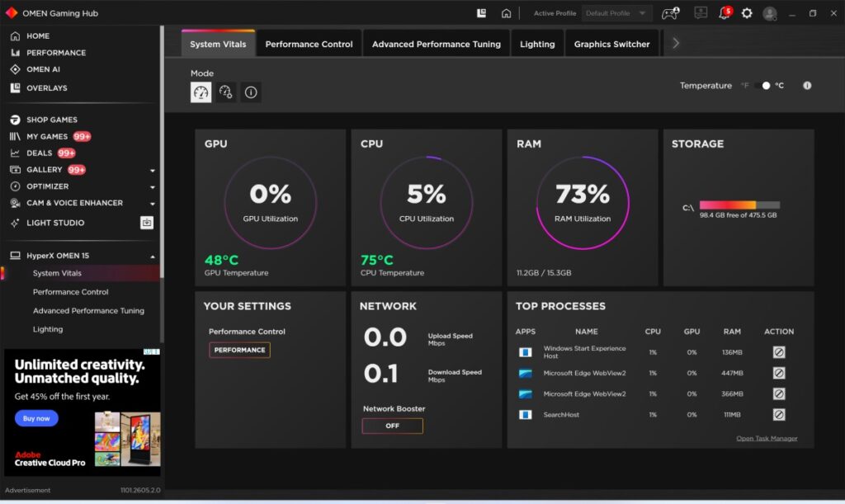845x504 pixels.
Task: Click the info icon next to Temperature
Action: click(x=807, y=86)
